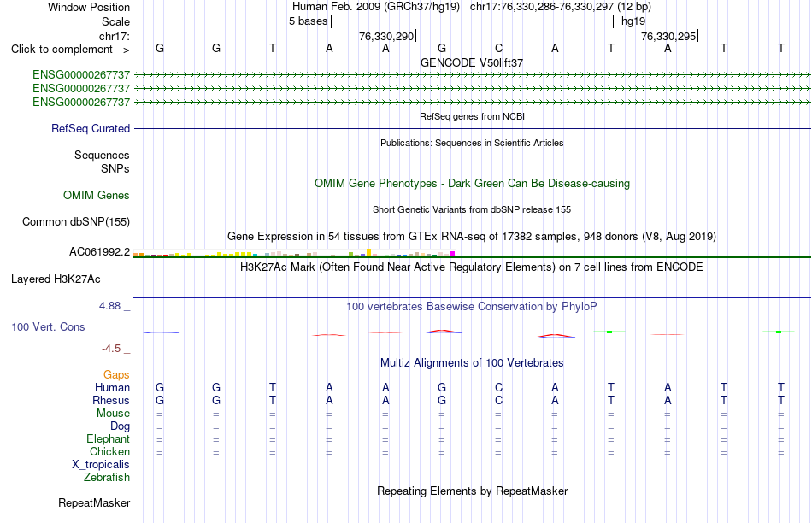
Task: Click the Gaps row label
Action: click(x=116, y=374)
